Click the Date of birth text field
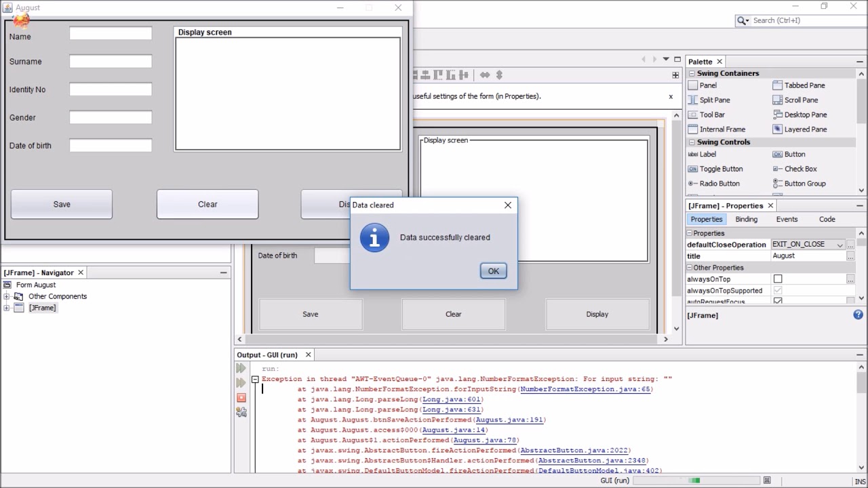This screenshot has width=868, height=488. pyautogui.click(x=111, y=145)
